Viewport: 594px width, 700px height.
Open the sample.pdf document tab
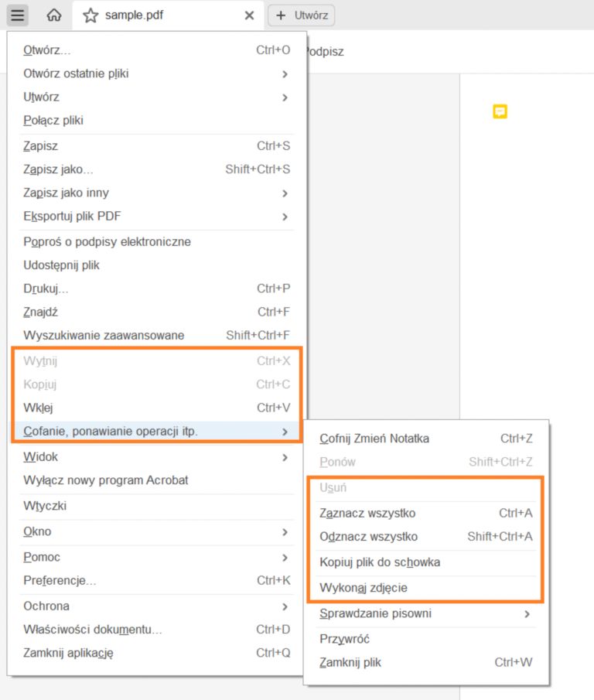pos(155,15)
